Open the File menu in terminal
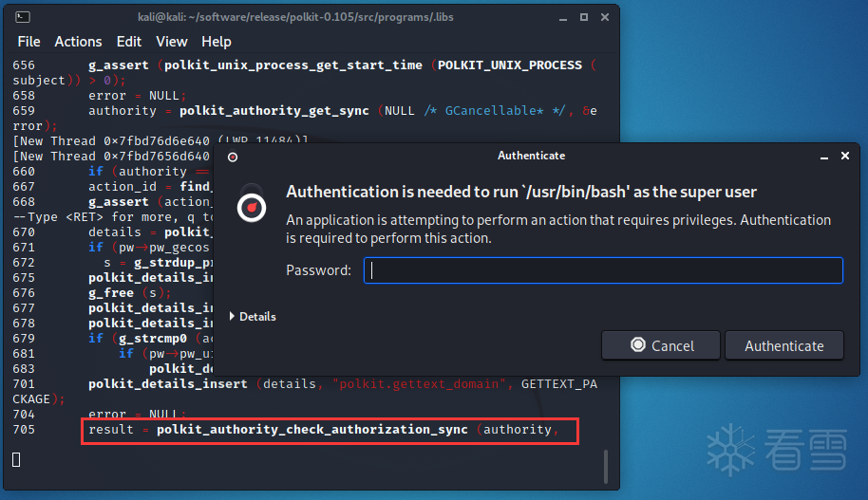This screenshot has height=500, width=868. tap(28, 42)
